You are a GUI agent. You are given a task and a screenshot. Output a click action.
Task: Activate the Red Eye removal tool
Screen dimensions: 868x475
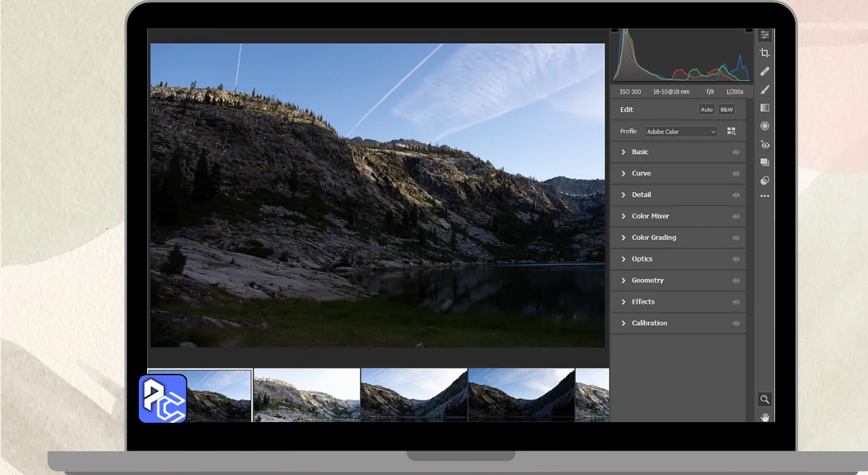pyautogui.click(x=765, y=145)
